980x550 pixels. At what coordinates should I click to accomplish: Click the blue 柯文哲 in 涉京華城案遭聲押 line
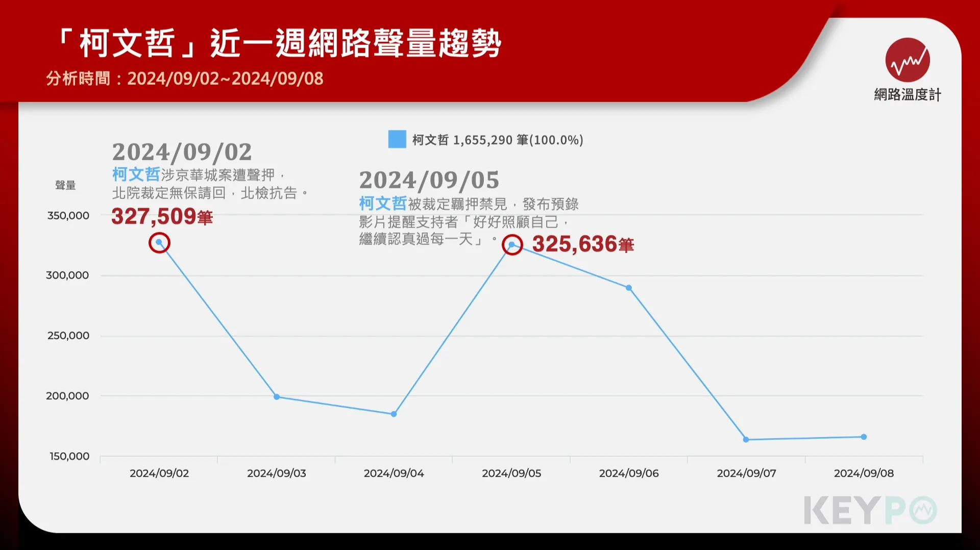[x=136, y=174]
